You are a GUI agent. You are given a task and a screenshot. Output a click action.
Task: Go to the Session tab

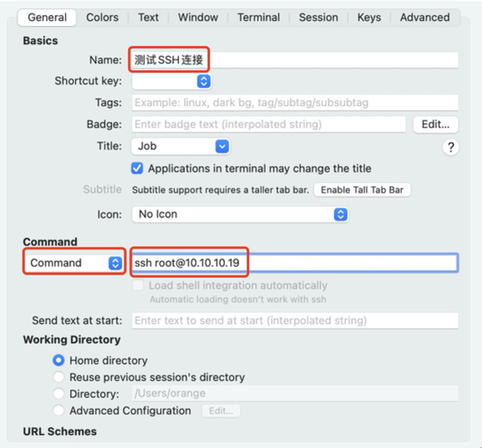[319, 18]
